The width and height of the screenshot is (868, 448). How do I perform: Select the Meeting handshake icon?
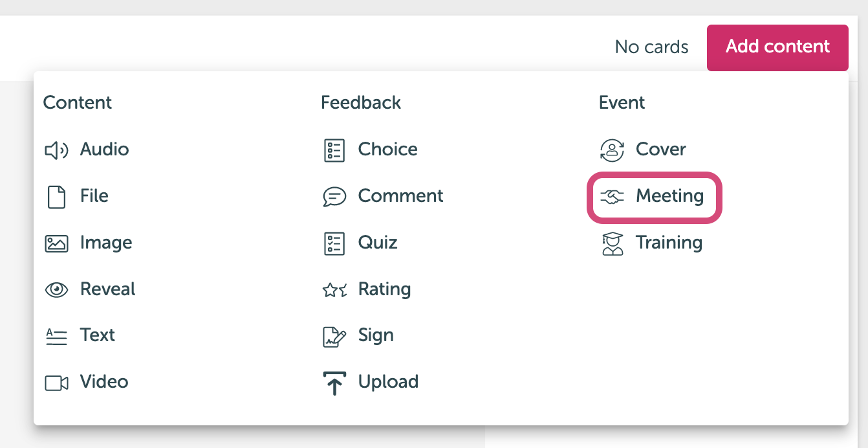(x=612, y=197)
